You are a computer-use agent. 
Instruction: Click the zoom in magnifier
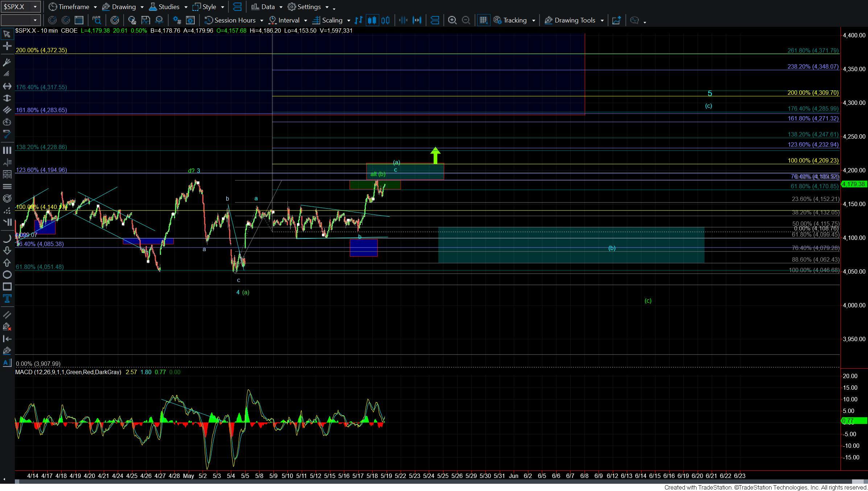[452, 20]
